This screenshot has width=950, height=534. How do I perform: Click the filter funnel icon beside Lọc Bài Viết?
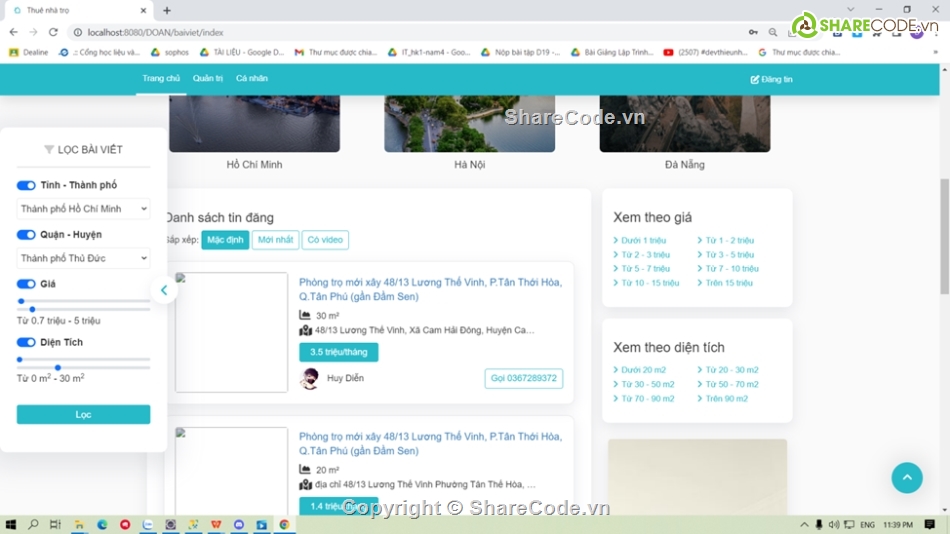(x=49, y=150)
